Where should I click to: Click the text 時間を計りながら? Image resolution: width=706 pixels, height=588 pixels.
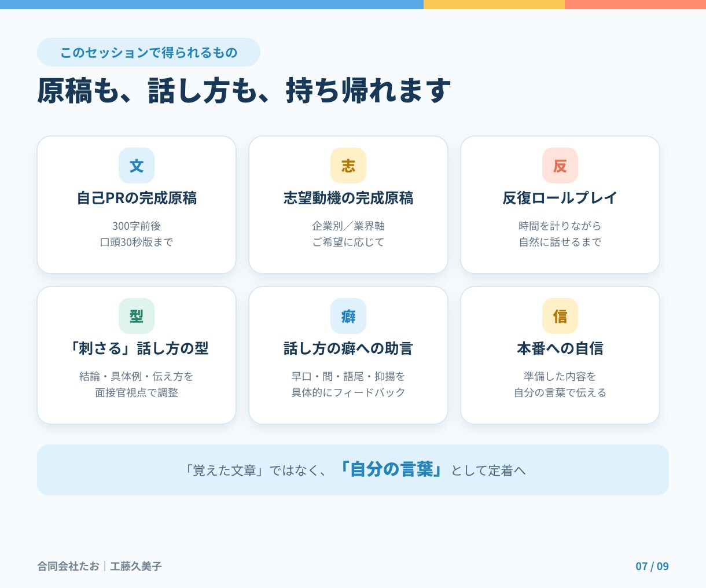pyautogui.click(x=560, y=226)
